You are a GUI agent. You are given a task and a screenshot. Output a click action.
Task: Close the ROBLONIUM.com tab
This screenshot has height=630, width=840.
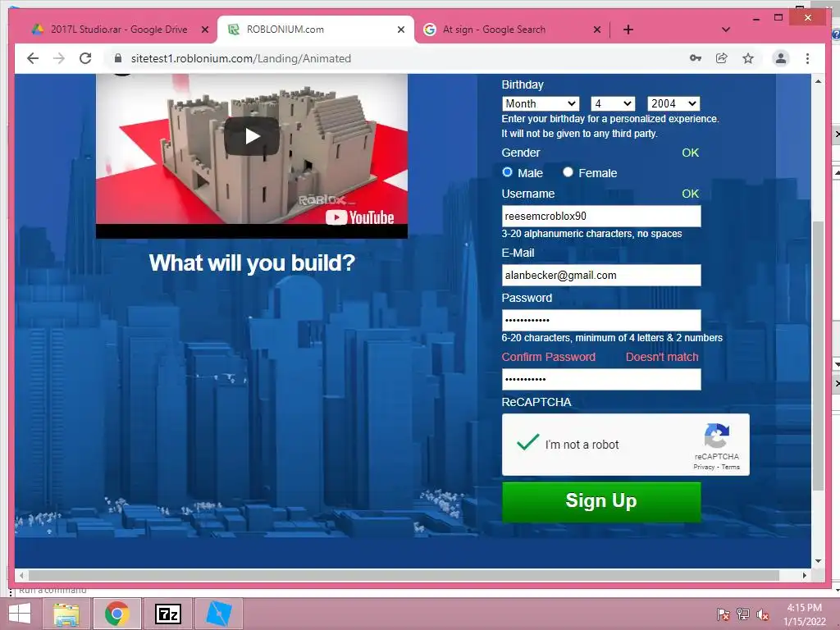(x=400, y=30)
